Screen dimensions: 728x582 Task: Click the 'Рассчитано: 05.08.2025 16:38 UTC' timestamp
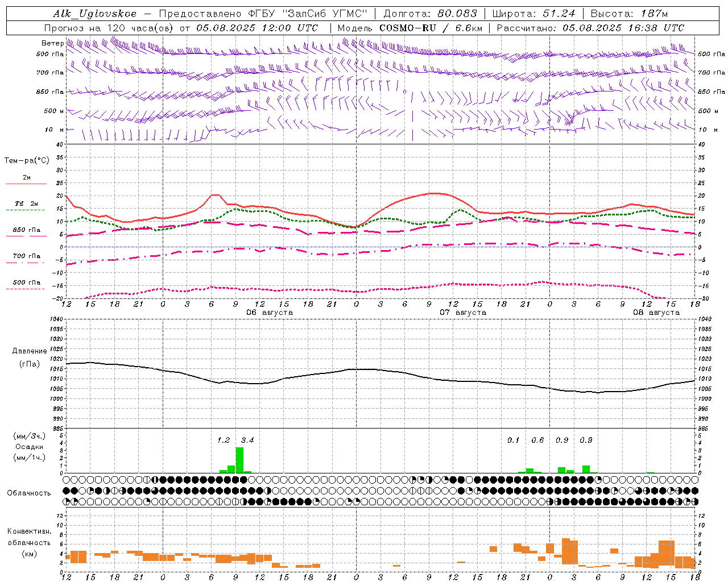(x=590, y=28)
